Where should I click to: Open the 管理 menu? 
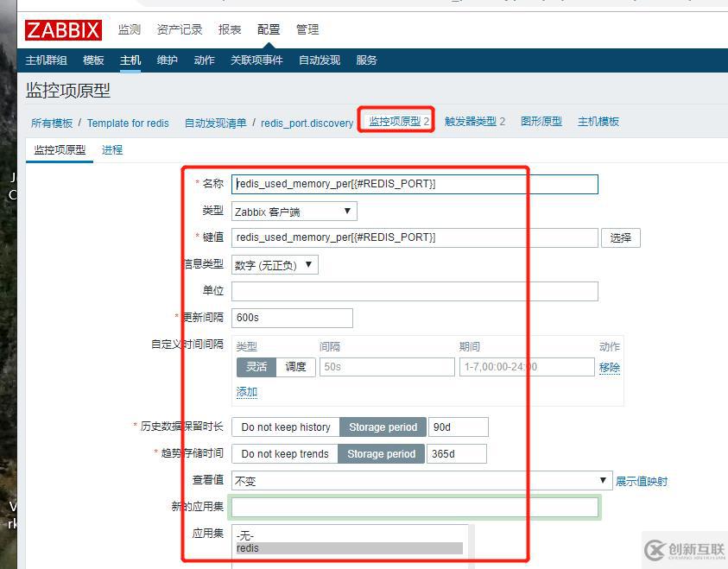click(307, 28)
